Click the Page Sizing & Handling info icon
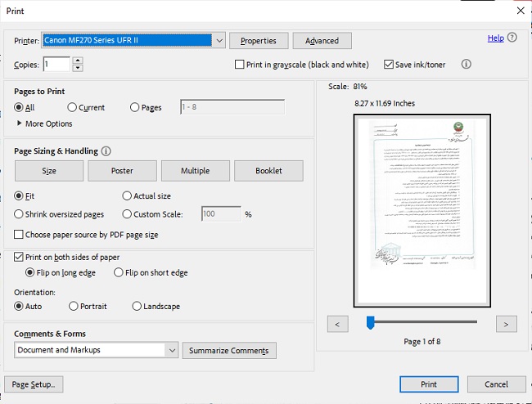532x404 pixels. tap(106, 151)
